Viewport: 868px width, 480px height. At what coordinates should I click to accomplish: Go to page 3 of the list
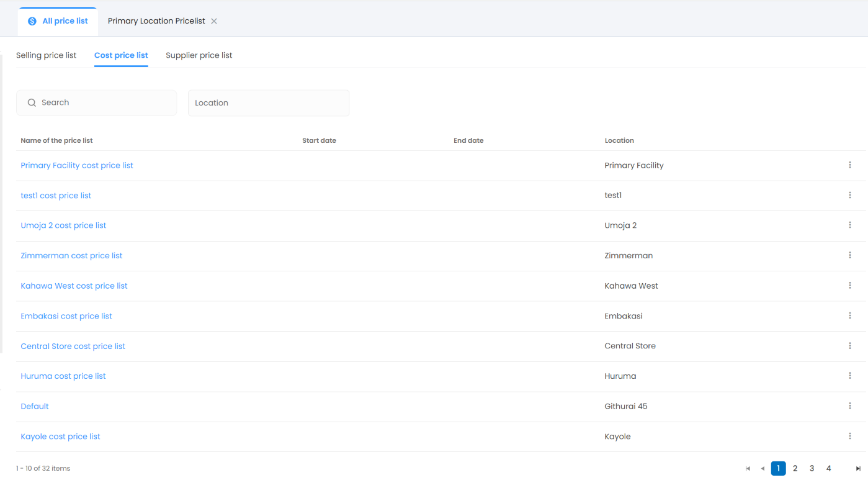click(812, 469)
